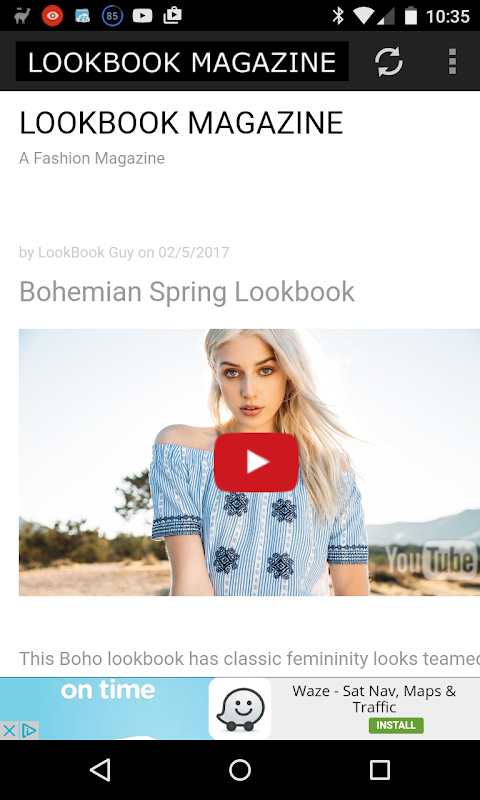The width and height of the screenshot is (480, 800).
Task: Open recent apps with square button
Action: pos(380,770)
